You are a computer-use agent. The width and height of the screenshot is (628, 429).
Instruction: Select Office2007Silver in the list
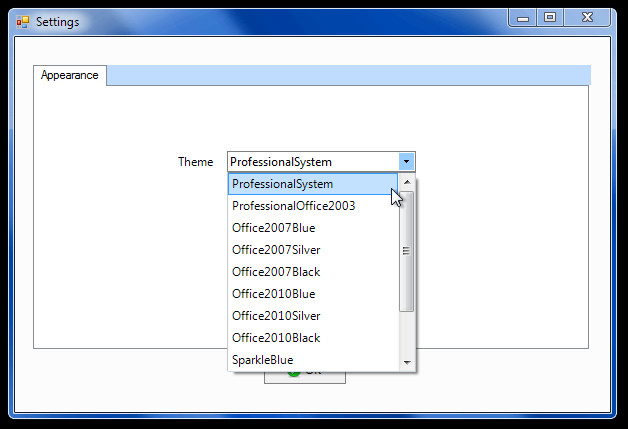(313, 250)
